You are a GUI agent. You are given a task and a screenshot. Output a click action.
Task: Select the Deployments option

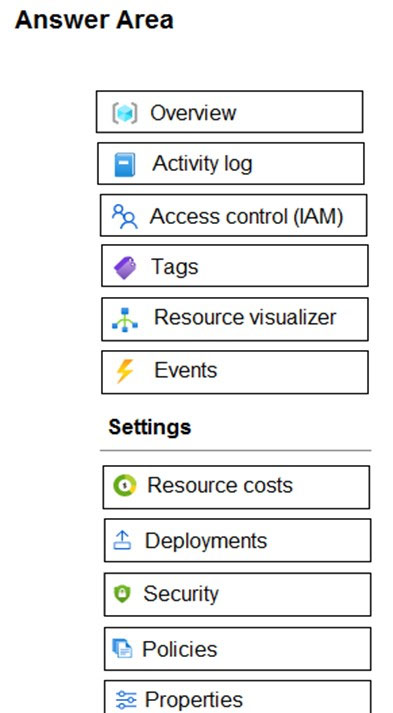click(x=237, y=540)
